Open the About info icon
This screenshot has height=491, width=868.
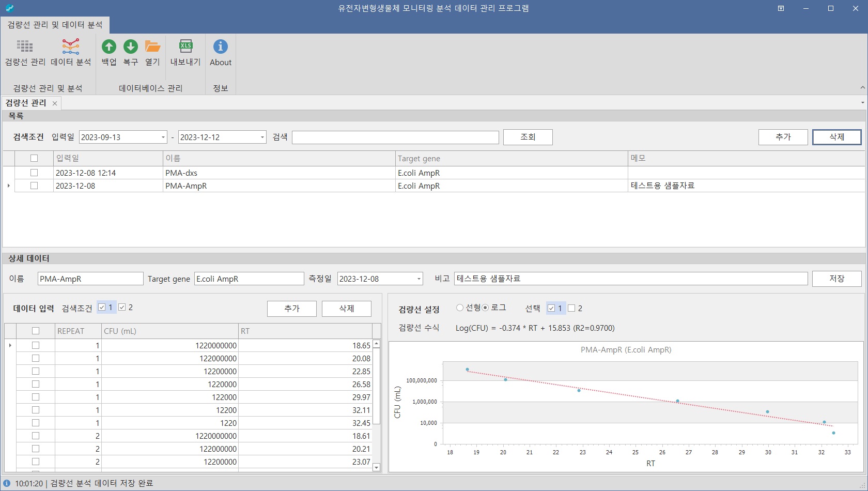(221, 47)
